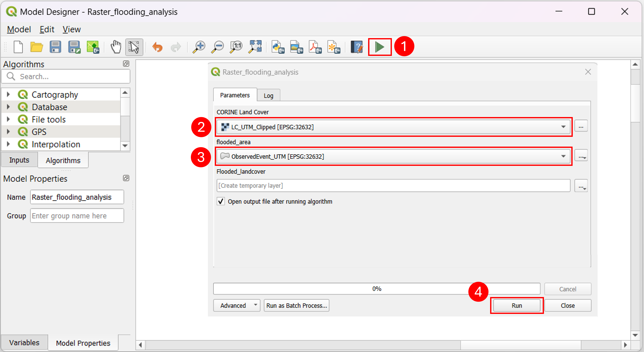This screenshot has width=644, height=352.
Task: Run the model with the green play button
Action: click(380, 47)
